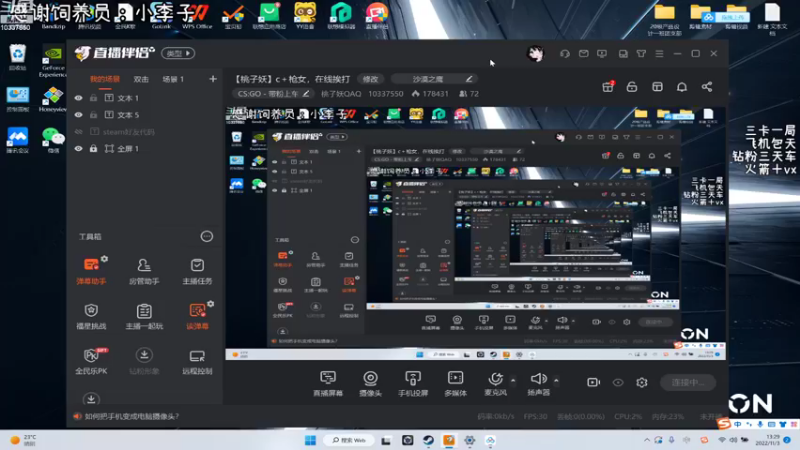Image resolution: width=800 pixels, height=450 pixels.
Task: Click the room ID 10337550
Action: click(385, 94)
